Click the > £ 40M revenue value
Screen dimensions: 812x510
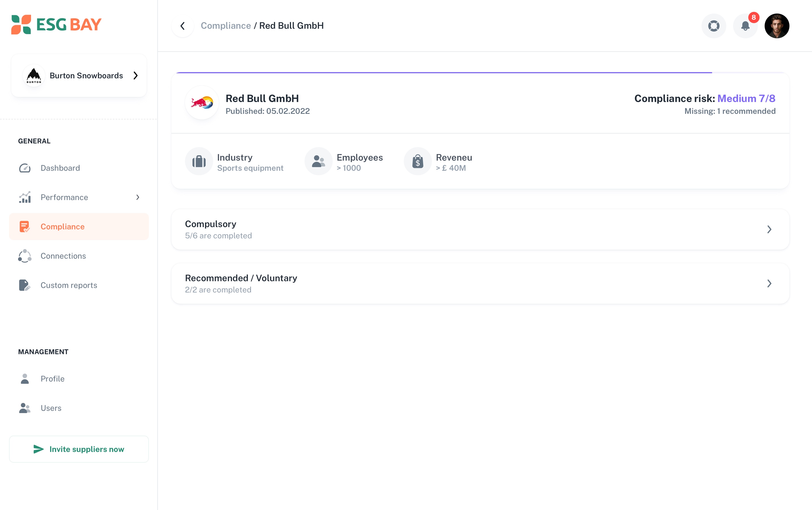(x=451, y=168)
